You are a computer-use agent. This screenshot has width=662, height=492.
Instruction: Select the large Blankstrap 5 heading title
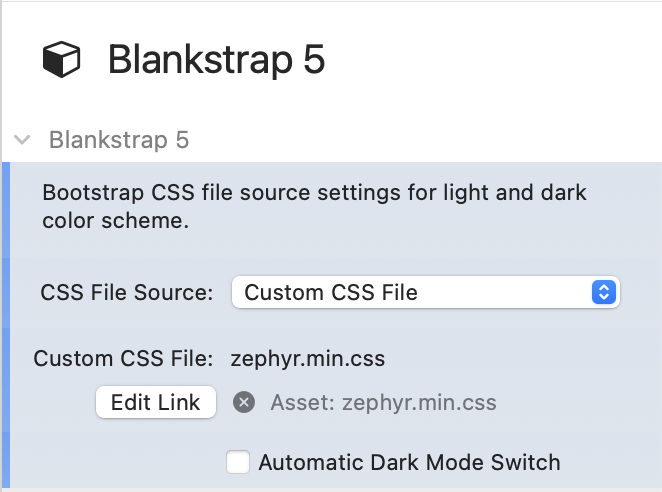point(217,60)
